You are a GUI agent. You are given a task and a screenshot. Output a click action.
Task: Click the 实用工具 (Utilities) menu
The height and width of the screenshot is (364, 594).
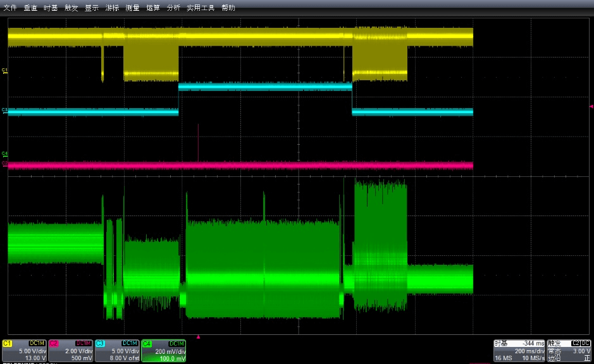201,8
